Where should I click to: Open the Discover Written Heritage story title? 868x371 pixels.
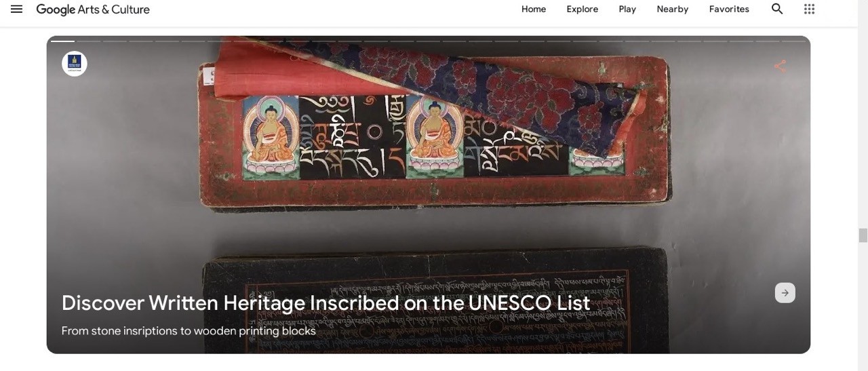click(x=325, y=302)
